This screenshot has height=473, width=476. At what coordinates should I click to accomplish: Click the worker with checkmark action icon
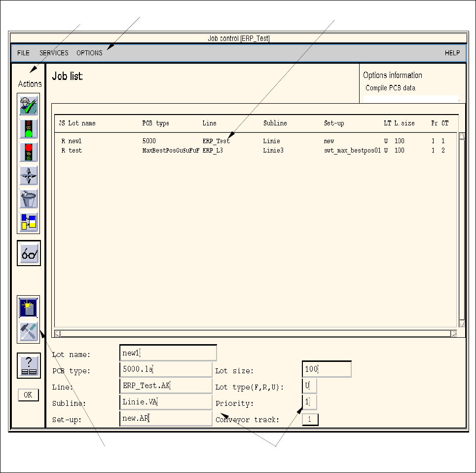[29, 105]
